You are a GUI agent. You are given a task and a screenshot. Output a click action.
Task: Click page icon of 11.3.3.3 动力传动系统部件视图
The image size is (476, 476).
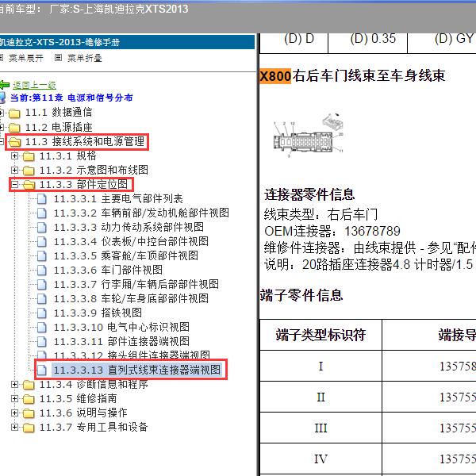(x=42, y=228)
